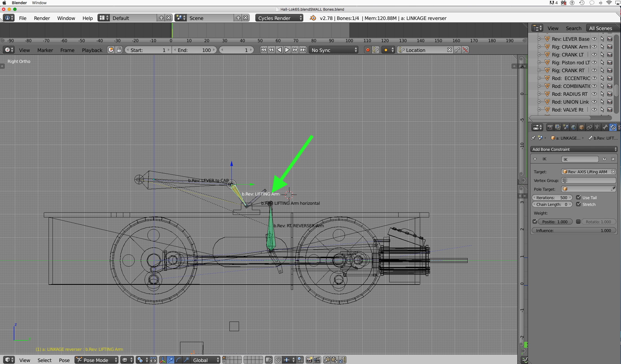
Task: Click the rotate manipulator arc icon
Action: click(178, 360)
